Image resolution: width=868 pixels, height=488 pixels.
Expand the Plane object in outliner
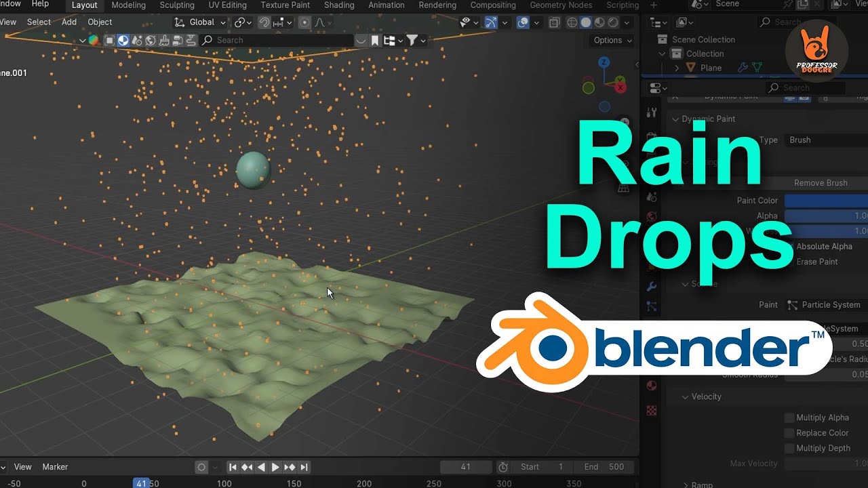coord(677,68)
